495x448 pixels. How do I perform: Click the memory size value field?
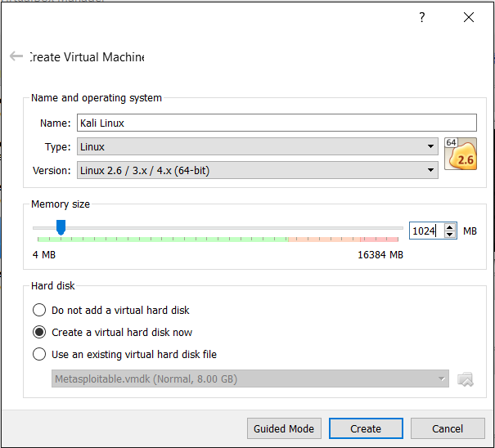(x=425, y=231)
